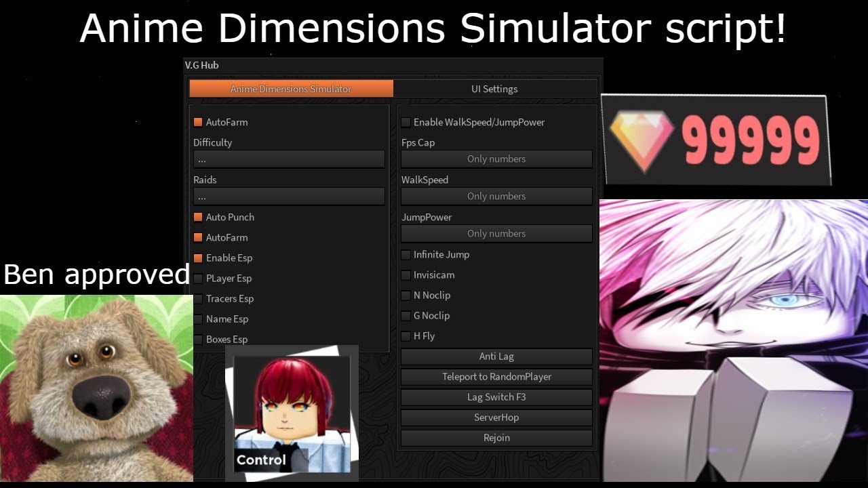Toggle the G Noclip checkbox

point(406,316)
